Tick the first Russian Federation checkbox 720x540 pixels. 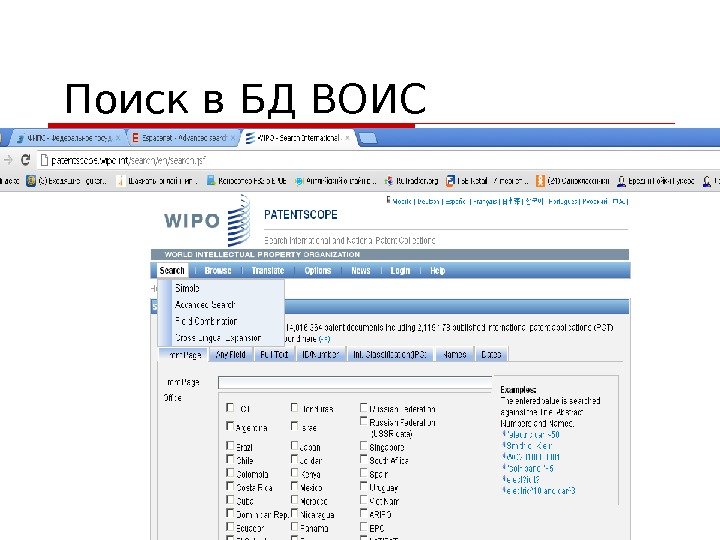click(x=364, y=407)
